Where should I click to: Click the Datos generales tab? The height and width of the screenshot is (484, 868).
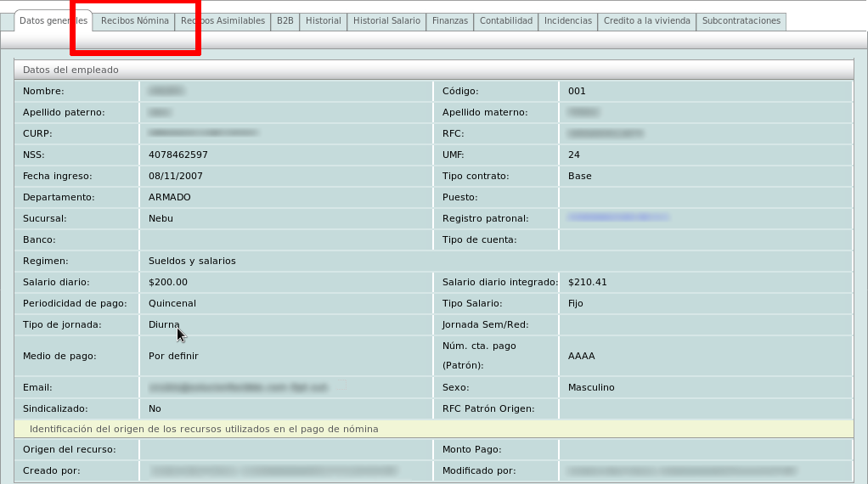[x=53, y=21]
